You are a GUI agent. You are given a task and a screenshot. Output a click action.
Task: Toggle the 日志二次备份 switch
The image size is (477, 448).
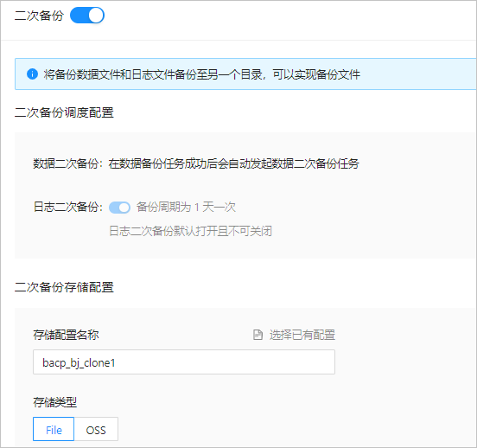tap(119, 208)
